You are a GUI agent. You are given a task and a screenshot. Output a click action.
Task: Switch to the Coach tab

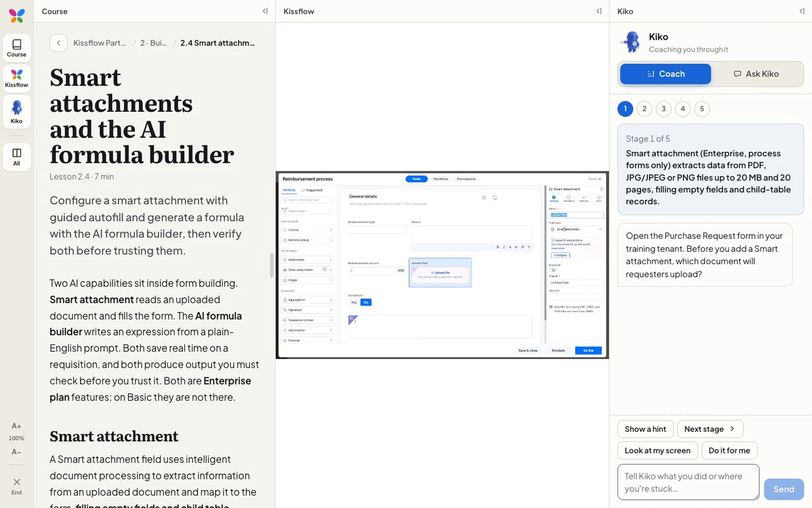665,74
